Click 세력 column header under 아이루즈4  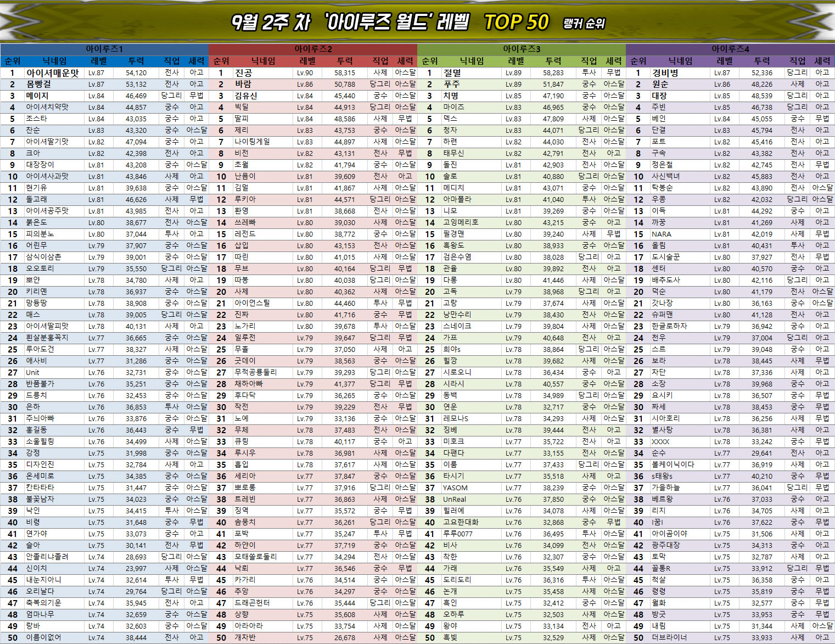pyautogui.click(x=822, y=61)
